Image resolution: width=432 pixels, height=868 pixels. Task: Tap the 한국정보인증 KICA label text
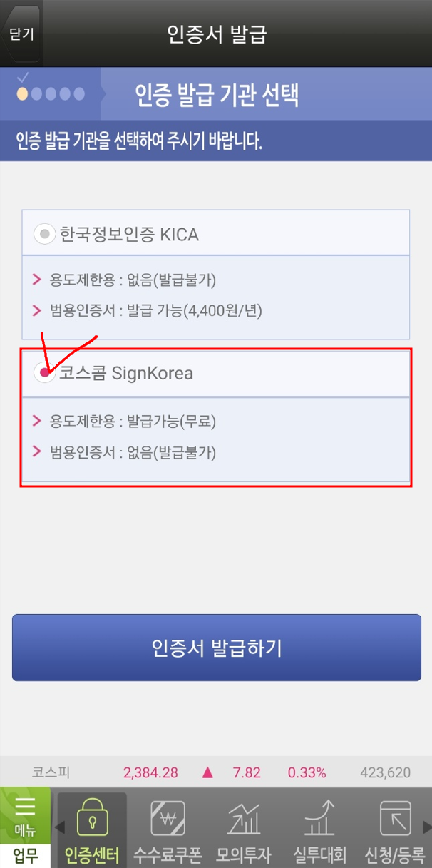click(129, 234)
